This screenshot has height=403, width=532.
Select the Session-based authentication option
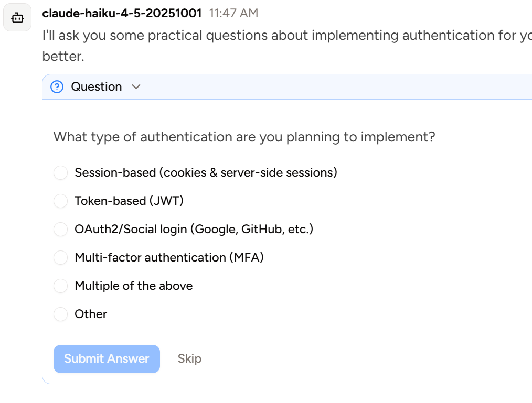click(x=60, y=172)
